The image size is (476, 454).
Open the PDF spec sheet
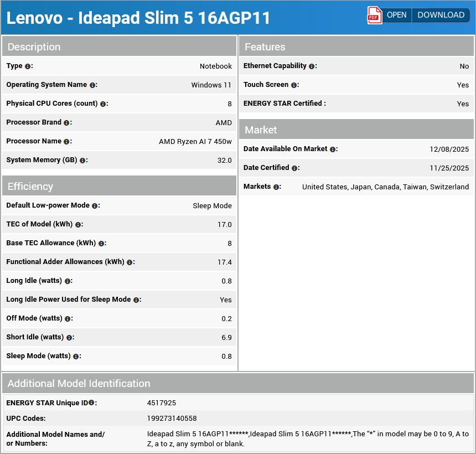click(x=396, y=15)
